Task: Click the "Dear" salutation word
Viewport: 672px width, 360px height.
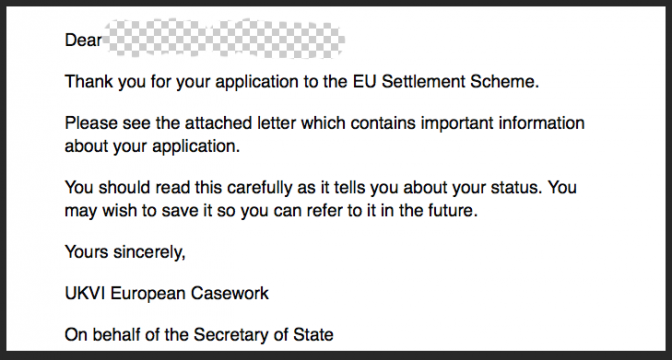Action: tap(83, 40)
